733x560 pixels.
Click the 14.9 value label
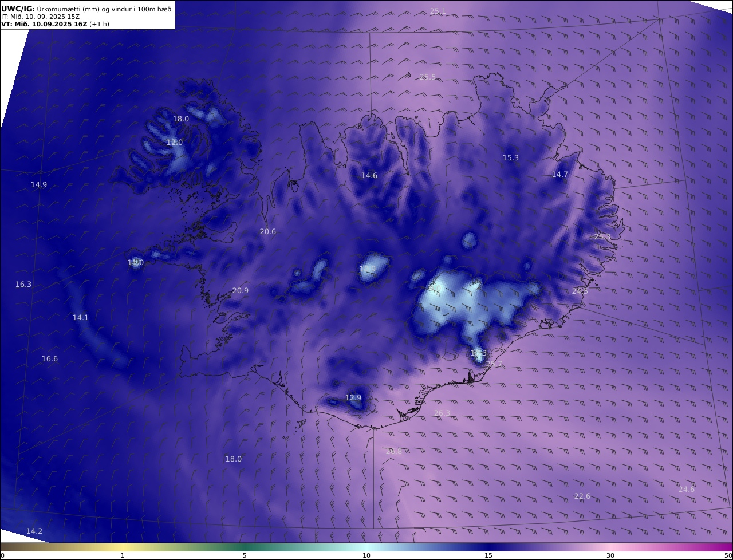point(39,184)
